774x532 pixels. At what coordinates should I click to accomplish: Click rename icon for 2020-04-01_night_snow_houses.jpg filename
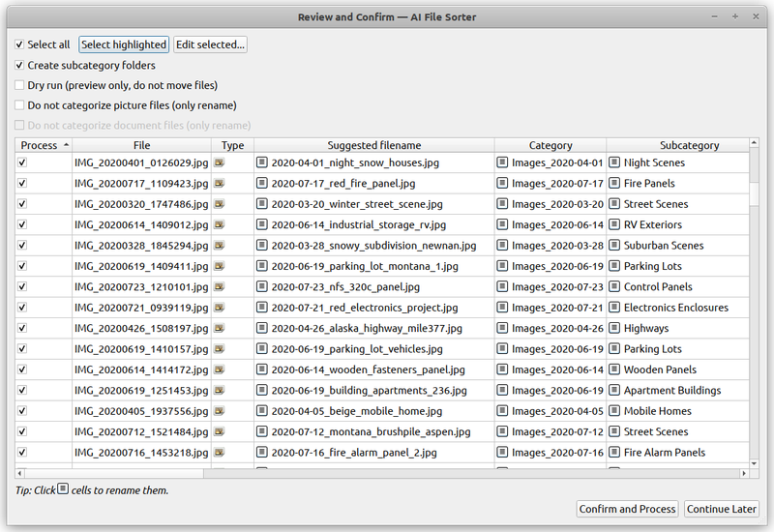tap(262, 163)
